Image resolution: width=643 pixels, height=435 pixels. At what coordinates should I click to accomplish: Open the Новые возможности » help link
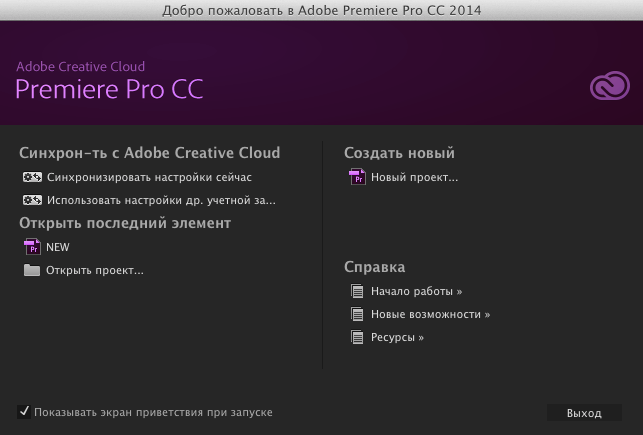click(431, 314)
